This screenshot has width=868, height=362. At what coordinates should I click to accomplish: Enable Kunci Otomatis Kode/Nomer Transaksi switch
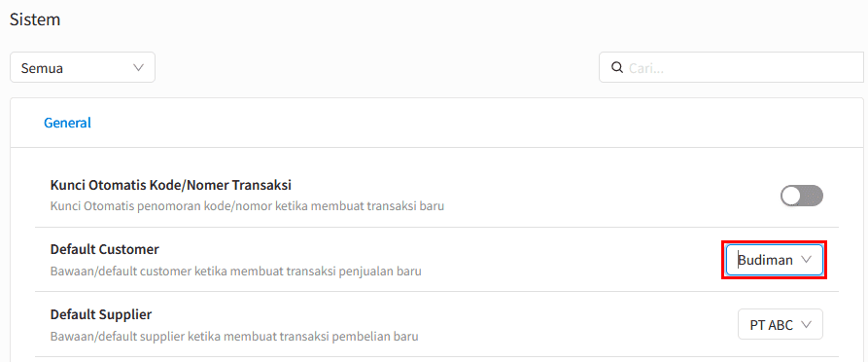point(802,196)
